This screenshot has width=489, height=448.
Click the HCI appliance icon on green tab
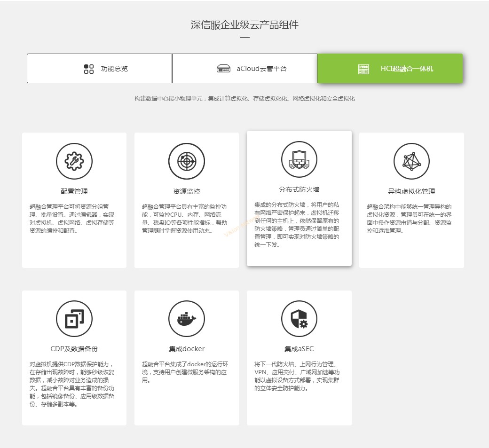point(363,69)
